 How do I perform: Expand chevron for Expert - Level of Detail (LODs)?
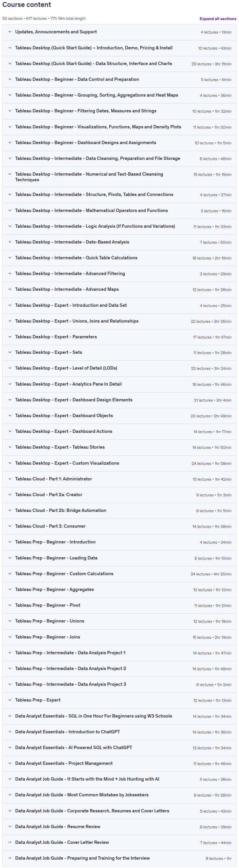(x=10, y=368)
